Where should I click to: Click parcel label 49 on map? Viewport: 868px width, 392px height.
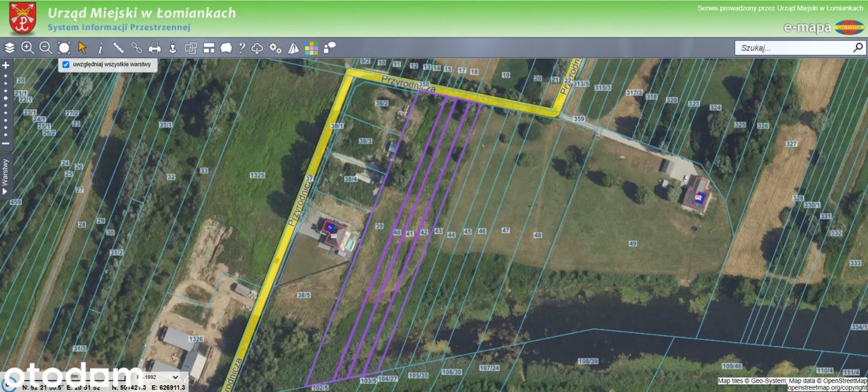click(x=633, y=243)
